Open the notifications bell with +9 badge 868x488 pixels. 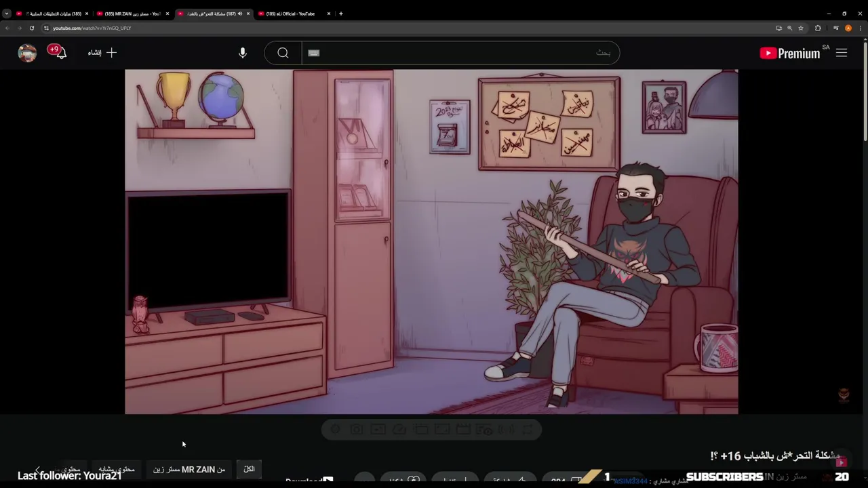[x=58, y=52]
